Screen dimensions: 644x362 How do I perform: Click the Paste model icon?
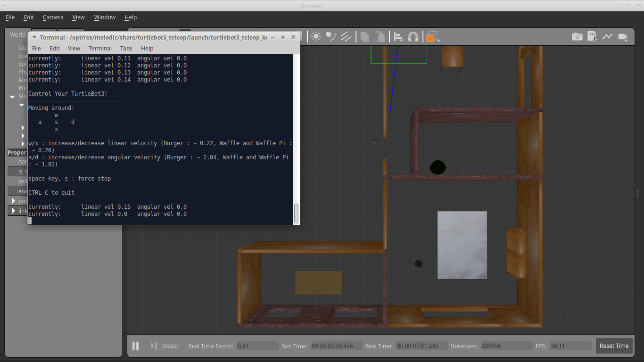380,36
